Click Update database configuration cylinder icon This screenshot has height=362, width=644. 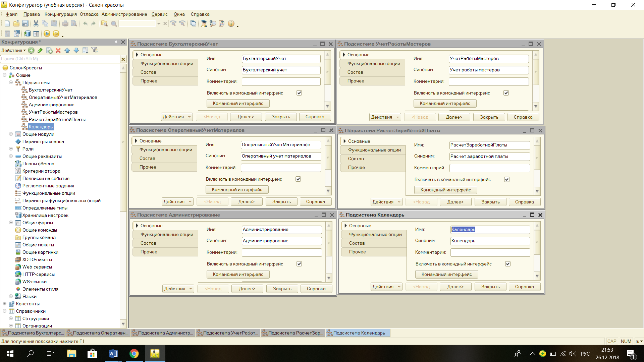27,34
